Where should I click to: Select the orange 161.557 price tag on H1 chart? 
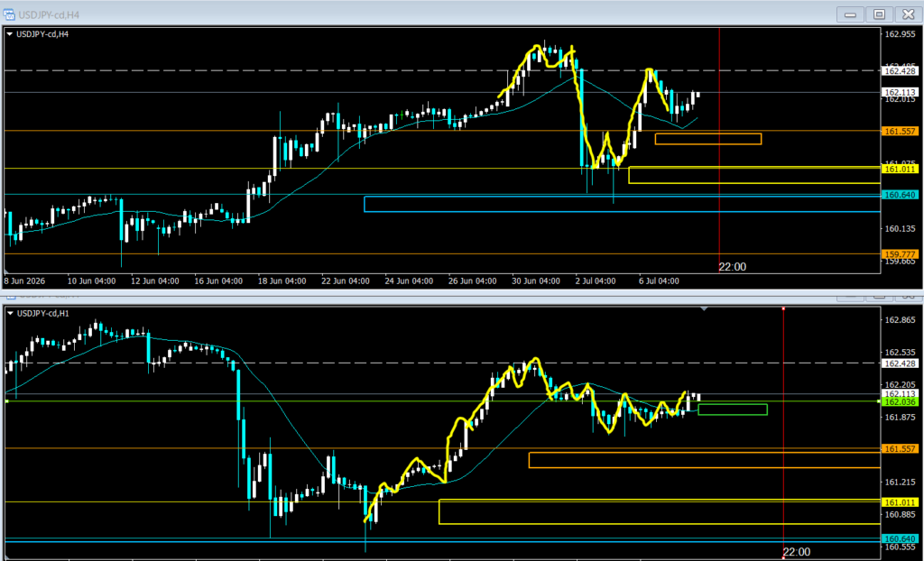click(x=900, y=449)
